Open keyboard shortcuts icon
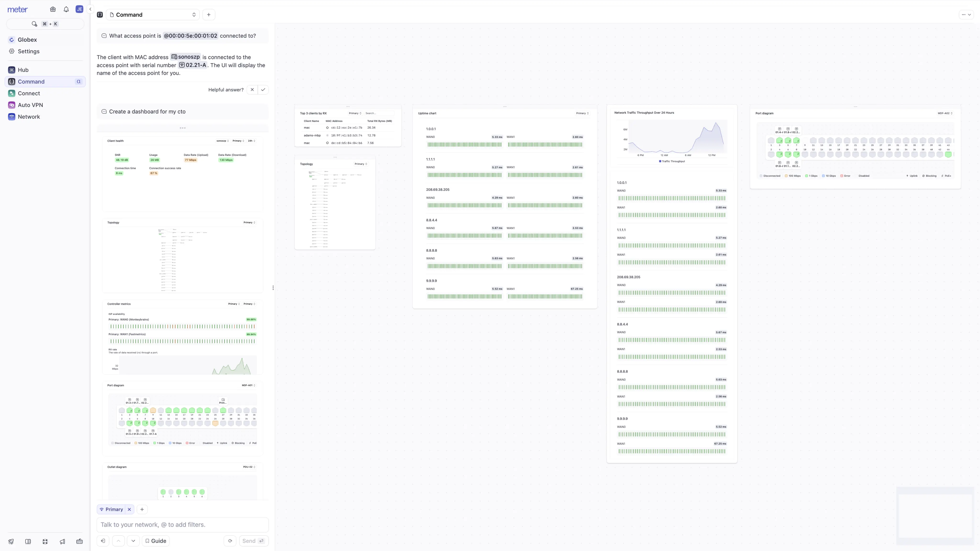980x551 pixels. pyautogui.click(x=79, y=541)
